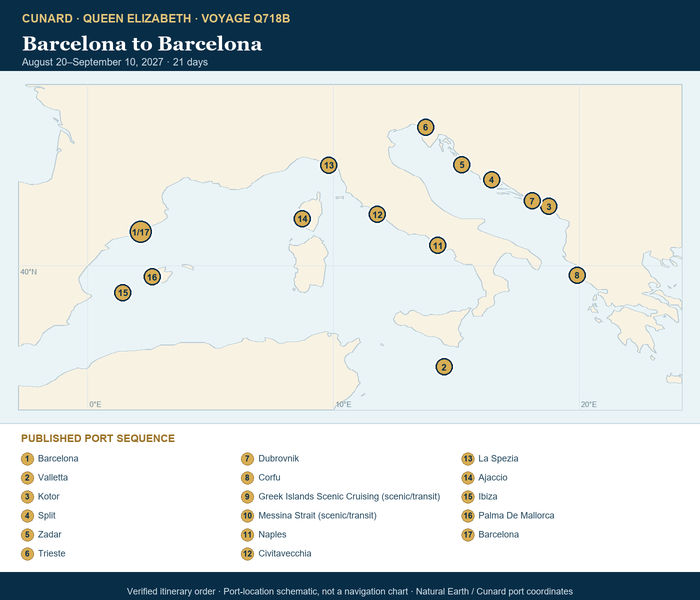Click the 1/17 Barcelona marker on the map
The height and width of the screenshot is (600, 700).
pos(140,232)
